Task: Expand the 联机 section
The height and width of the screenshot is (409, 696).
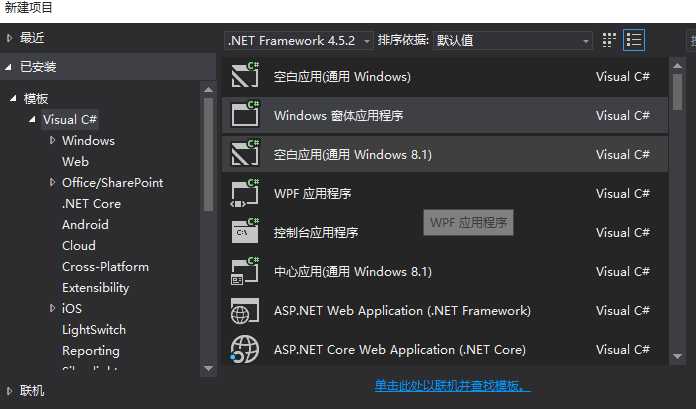Action: click(9, 391)
